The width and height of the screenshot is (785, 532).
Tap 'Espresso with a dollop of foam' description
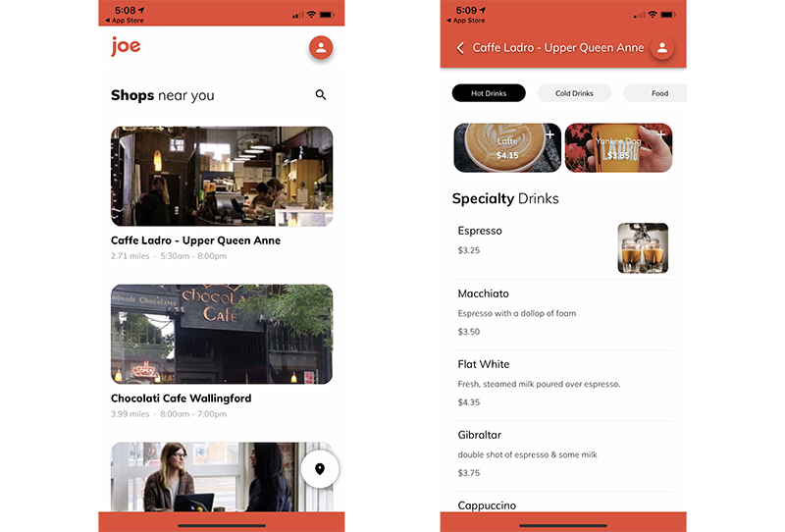click(517, 313)
